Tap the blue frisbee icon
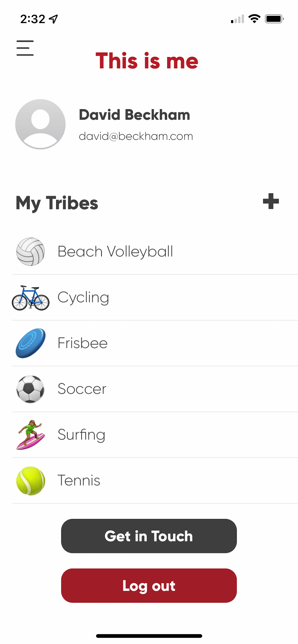 (x=30, y=343)
